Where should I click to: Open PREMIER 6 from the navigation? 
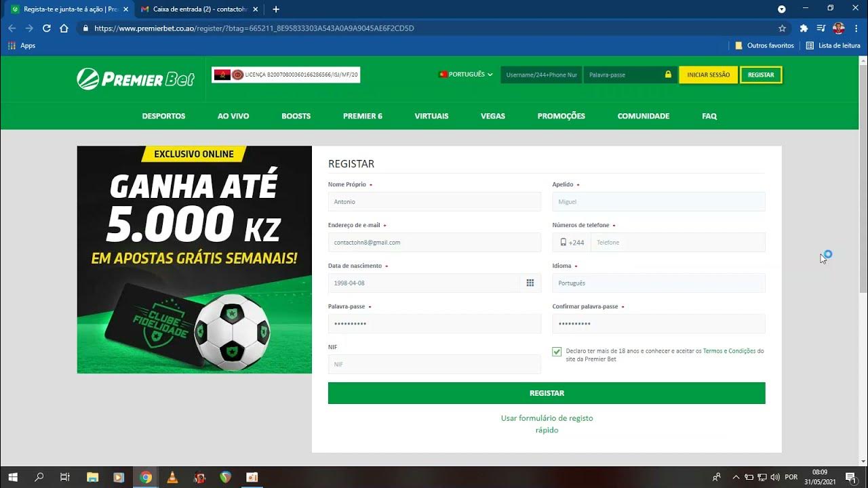(363, 116)
